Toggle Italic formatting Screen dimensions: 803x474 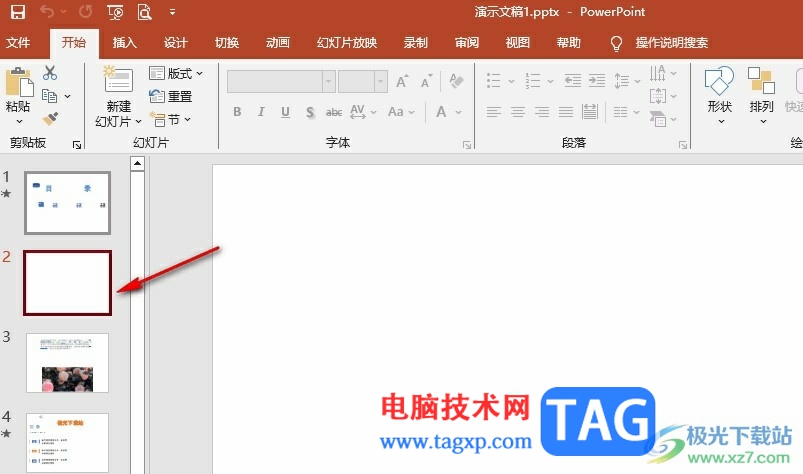261,112
